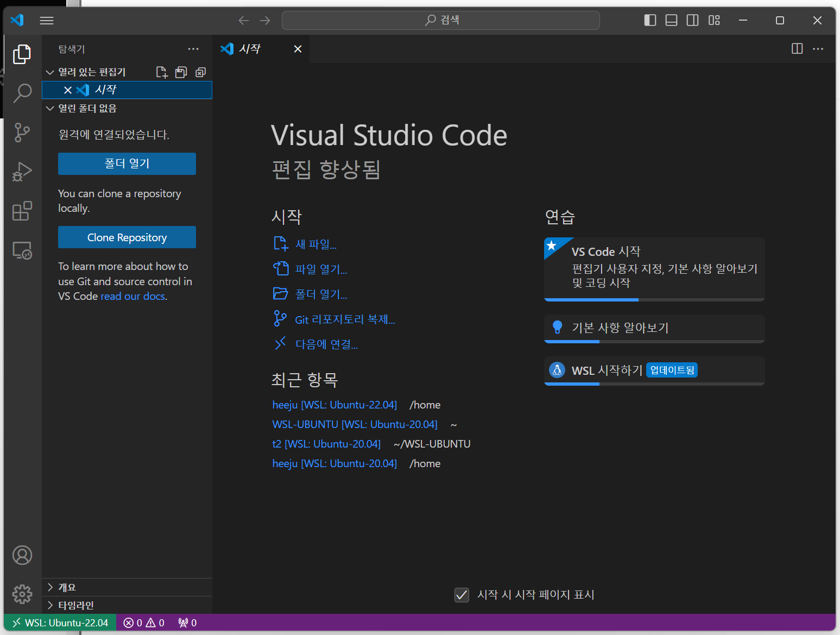
Task: Click the 폴더 열기 button in sidebar
Action: (127, 164)
